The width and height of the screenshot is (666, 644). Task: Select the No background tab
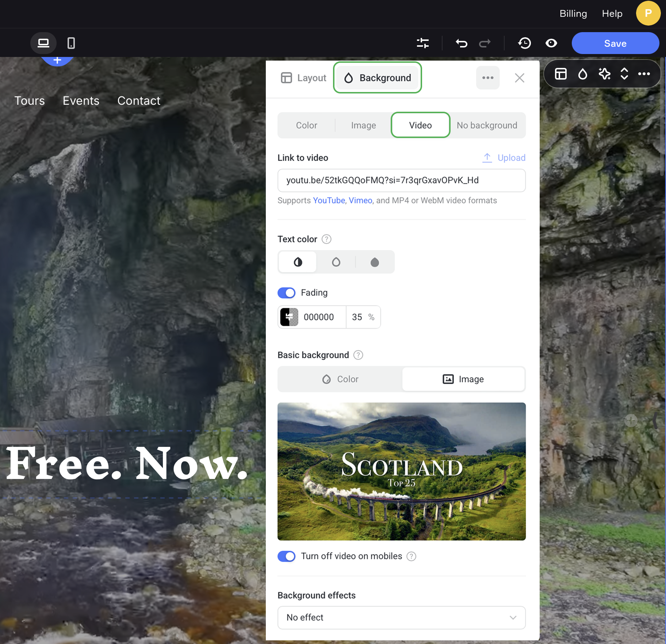coord(487,125)
